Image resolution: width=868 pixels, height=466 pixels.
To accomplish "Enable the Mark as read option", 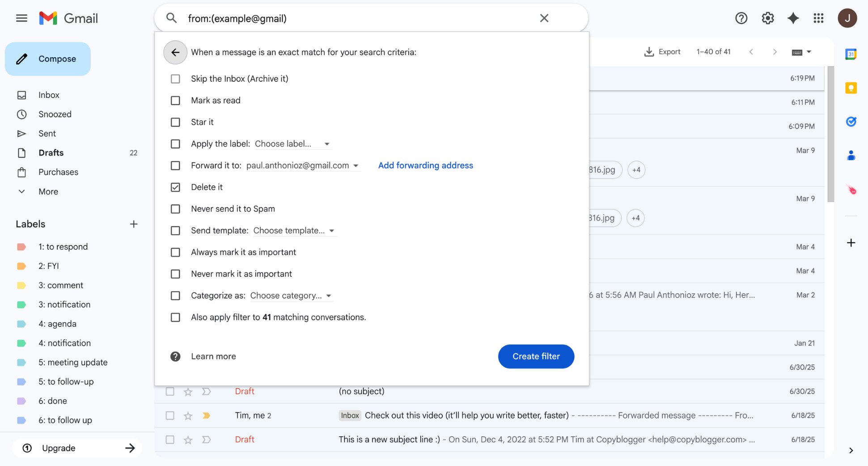I will (175, 100).
